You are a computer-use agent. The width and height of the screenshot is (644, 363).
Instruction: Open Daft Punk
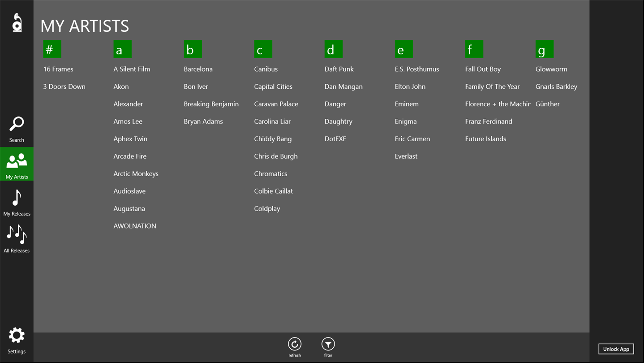click(339, 69)
